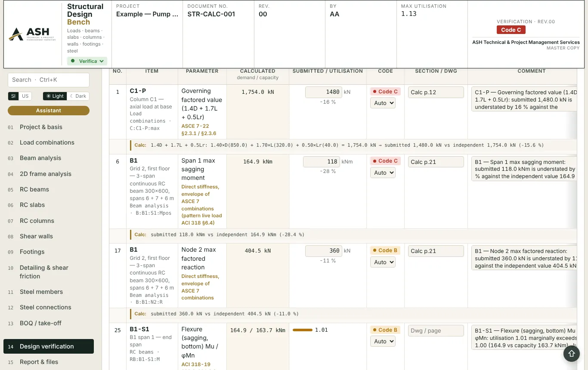Screen dimensions: 588x370
Task: Open the Auto dropdown in row 6
Action: (383, 173)
